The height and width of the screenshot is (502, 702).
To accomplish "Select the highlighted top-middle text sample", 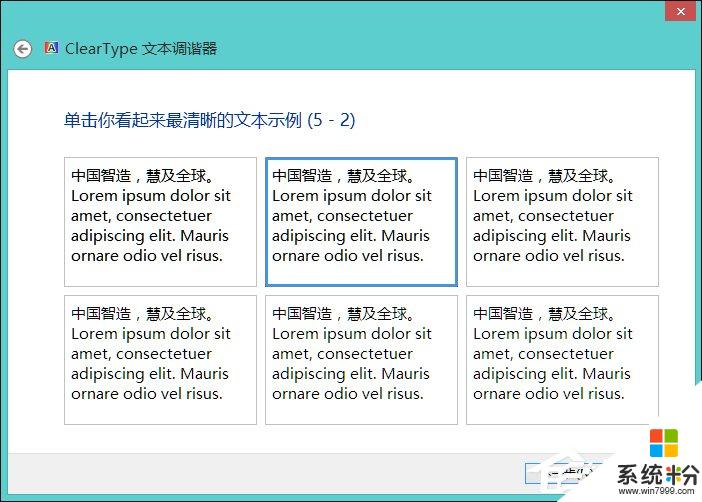I will (361, 222).
